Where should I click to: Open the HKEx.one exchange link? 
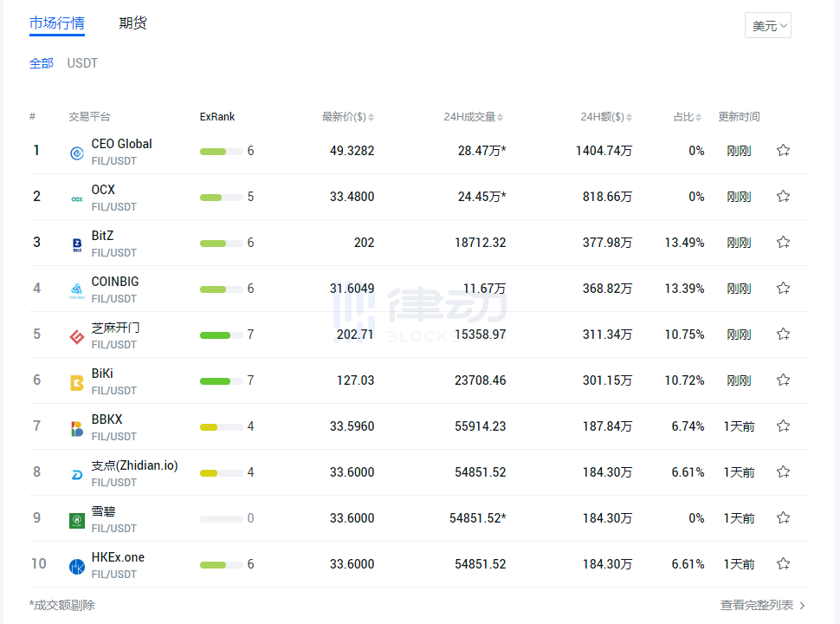pos(118,557)
